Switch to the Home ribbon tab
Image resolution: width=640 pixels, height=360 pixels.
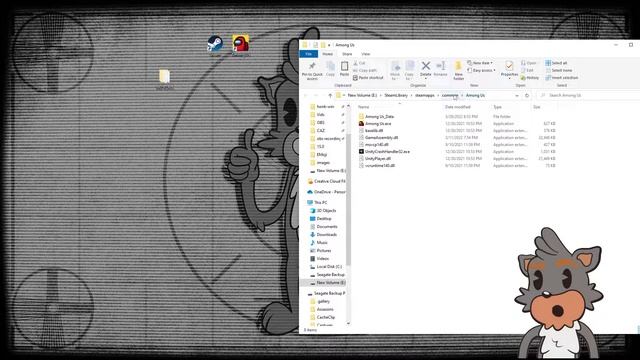pyautogui.click(x=327, y=54)
